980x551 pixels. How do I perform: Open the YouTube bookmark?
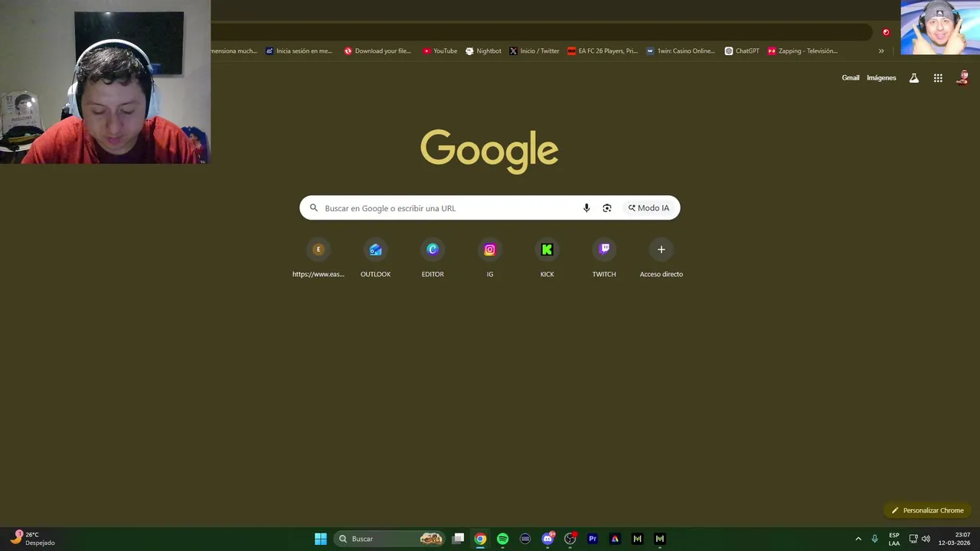pyautogui.click(x=439, y=51)
